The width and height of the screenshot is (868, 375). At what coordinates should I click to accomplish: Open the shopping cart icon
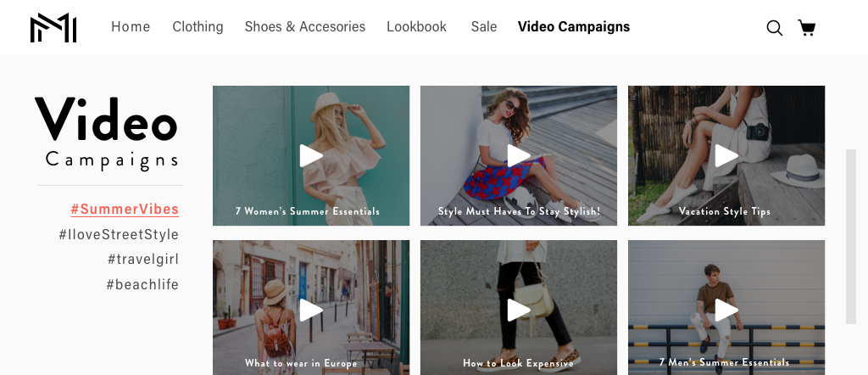coord(807,28)
